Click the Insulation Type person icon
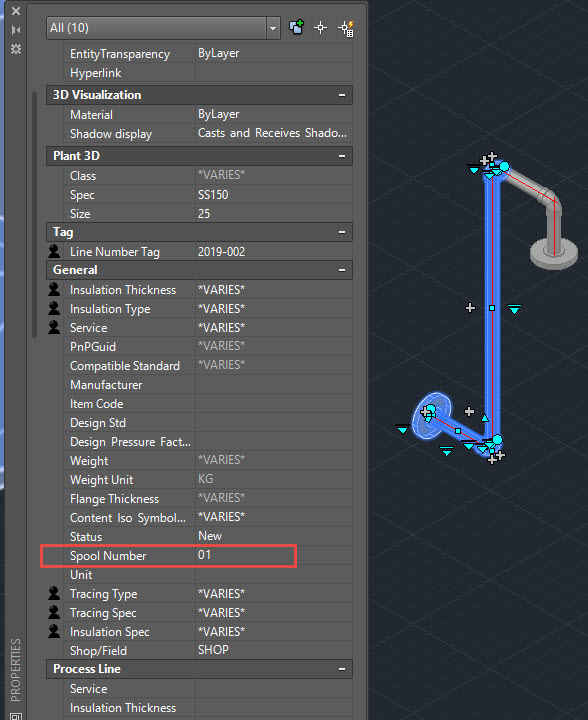This screenshot has height=720, width=588. tap(54, 309)
